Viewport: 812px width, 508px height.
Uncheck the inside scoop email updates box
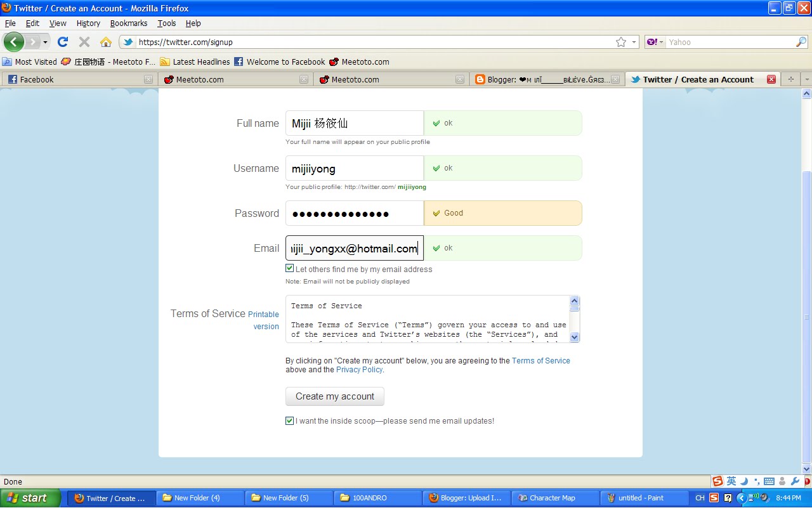tap(290, 420)
